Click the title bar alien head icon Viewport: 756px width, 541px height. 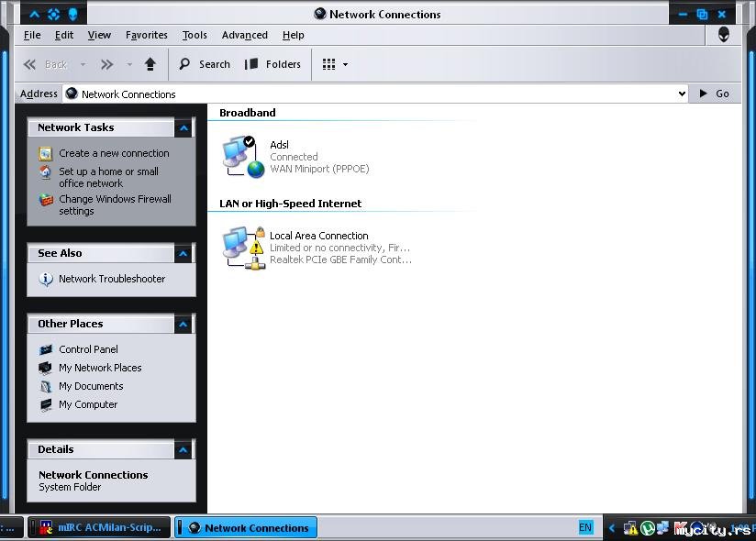pyautogui.click(x=72, y=15)
